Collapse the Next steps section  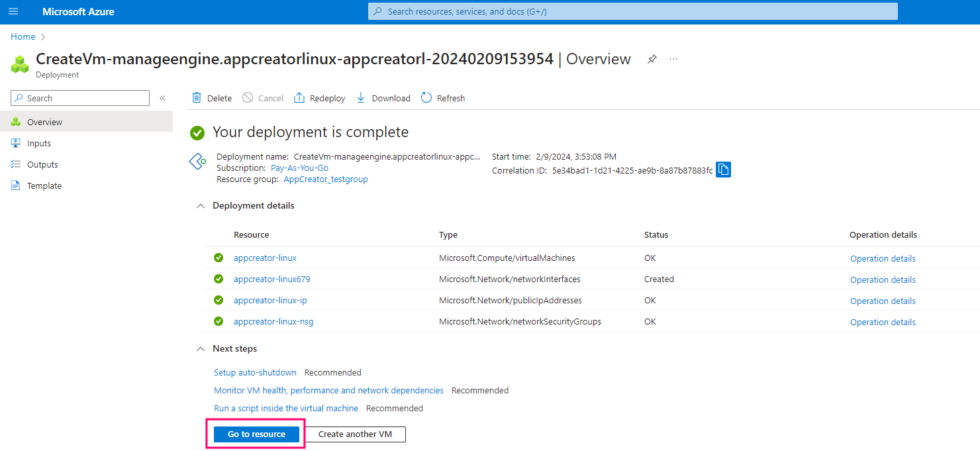click(201, 349)
